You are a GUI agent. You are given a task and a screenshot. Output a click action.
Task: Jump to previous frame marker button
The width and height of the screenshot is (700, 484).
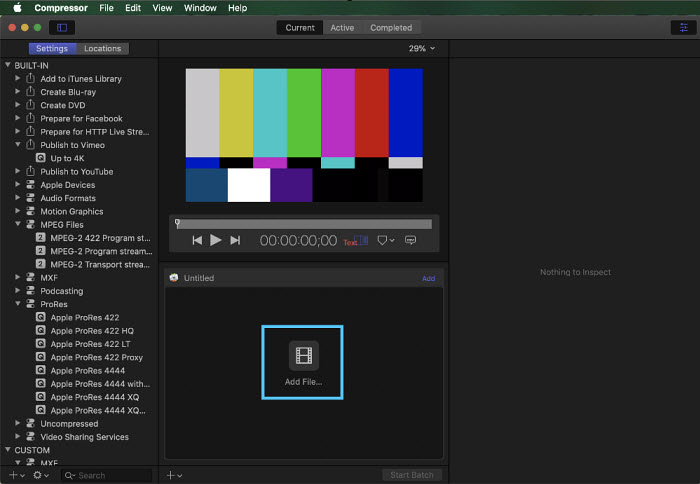click(197, 241)
